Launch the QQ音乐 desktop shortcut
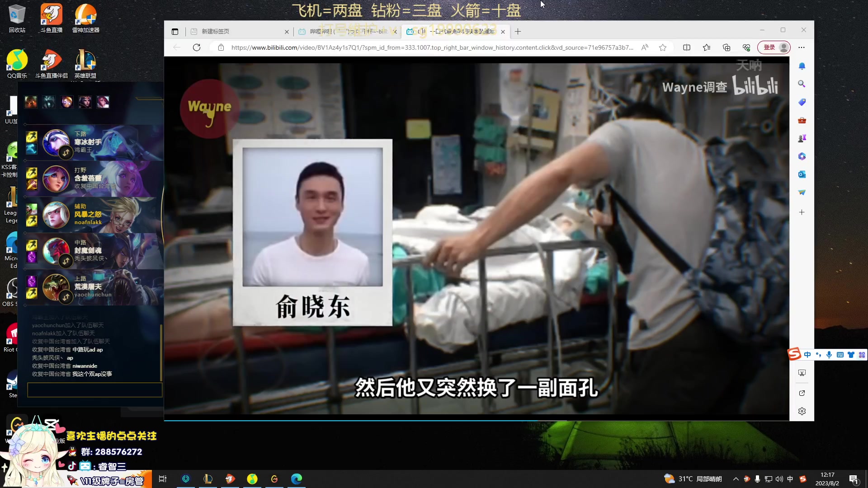This screenshot has height=488, width=868. point(17,64)
